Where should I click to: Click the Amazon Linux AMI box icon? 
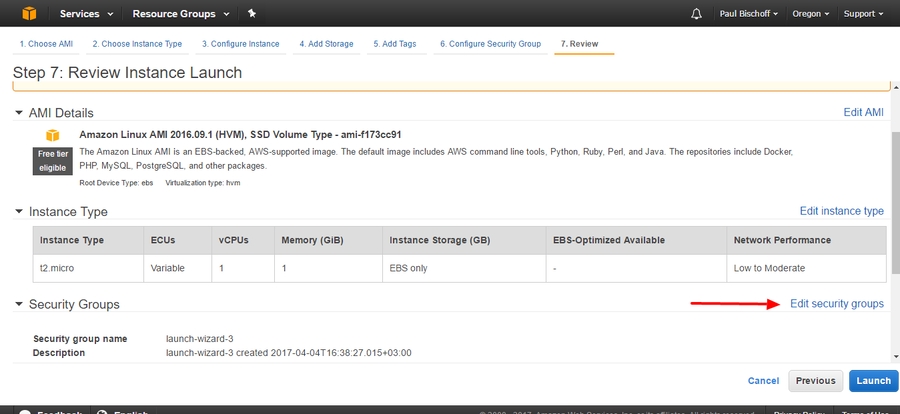(x=52, y=135)
